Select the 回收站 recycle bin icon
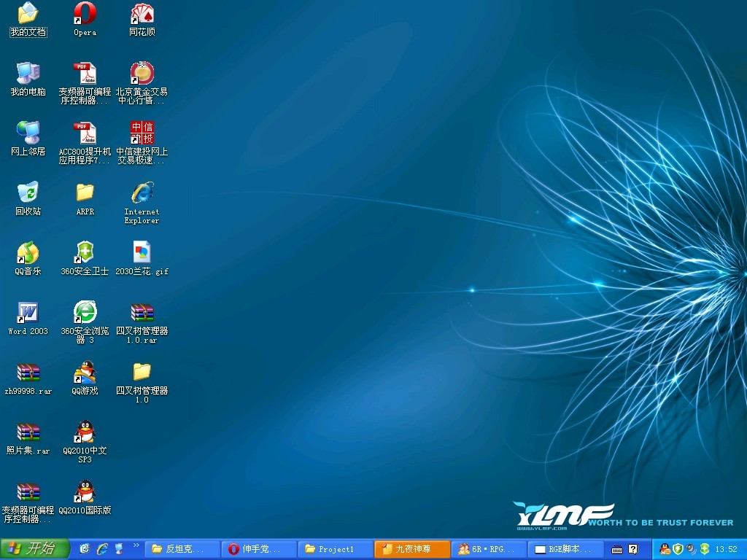This screenshot has height=560, width=747. pos(28,198)
